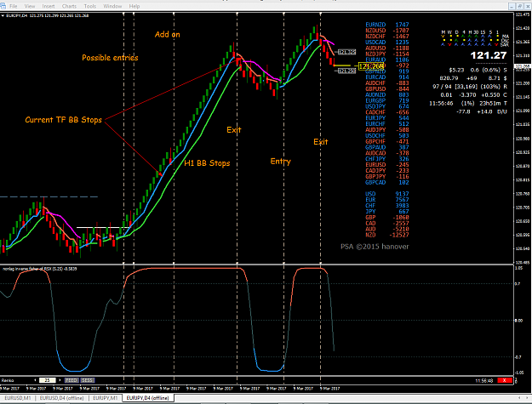Viewport: 532px width, 404px height.
Task: Open the View menu
Action: tap(30, 6)
